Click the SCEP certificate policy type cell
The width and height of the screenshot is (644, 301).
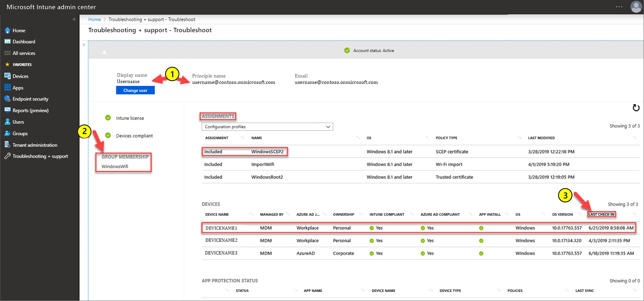point(452,152)
